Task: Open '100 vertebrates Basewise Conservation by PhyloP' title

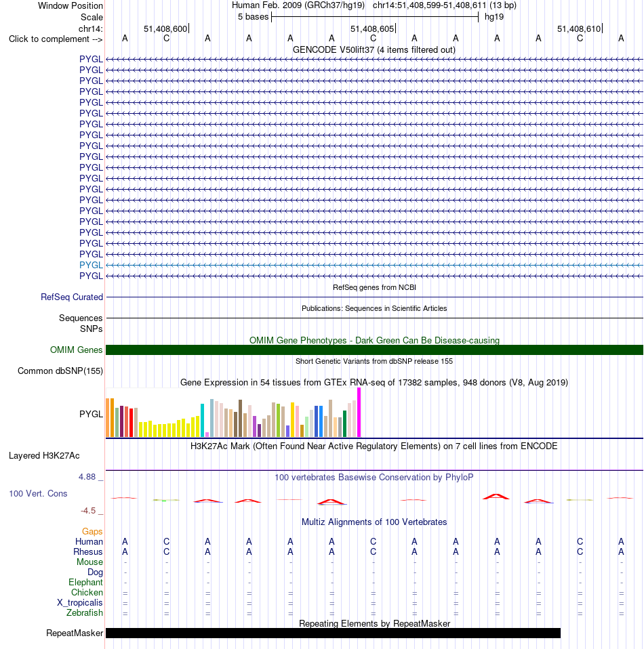Action: click(x=374, y=477)
